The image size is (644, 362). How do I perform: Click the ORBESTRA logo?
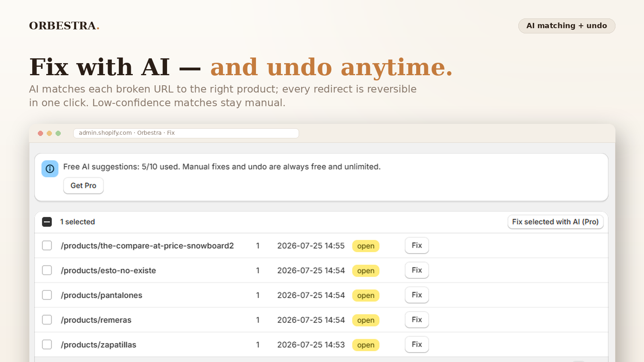tap(64, 26)
